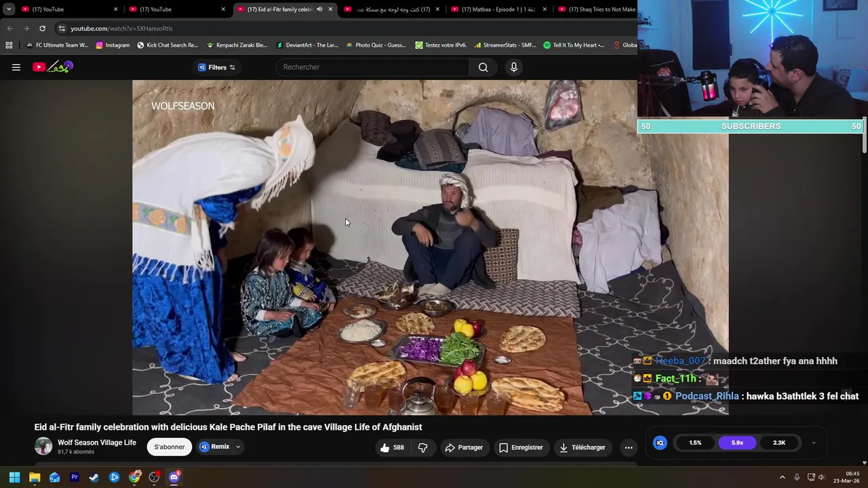
Task: Like the video with thumbs up (588)
Action: (x=393, y=447)
